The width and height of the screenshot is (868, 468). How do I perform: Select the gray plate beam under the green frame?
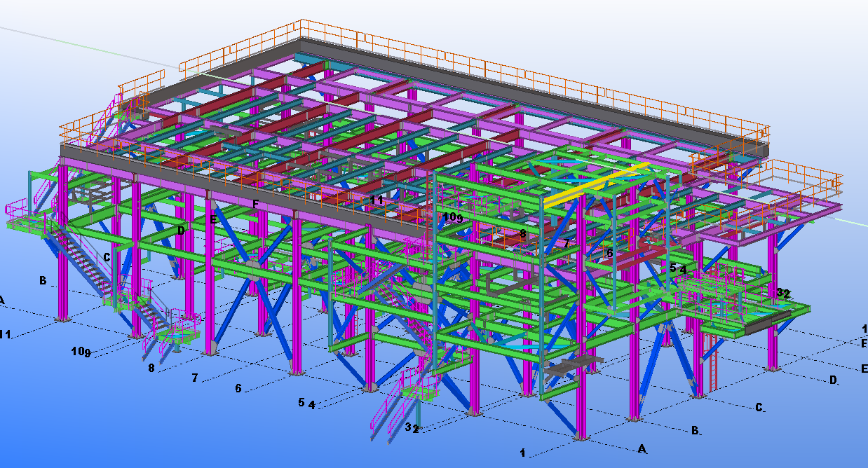point(571,364)
